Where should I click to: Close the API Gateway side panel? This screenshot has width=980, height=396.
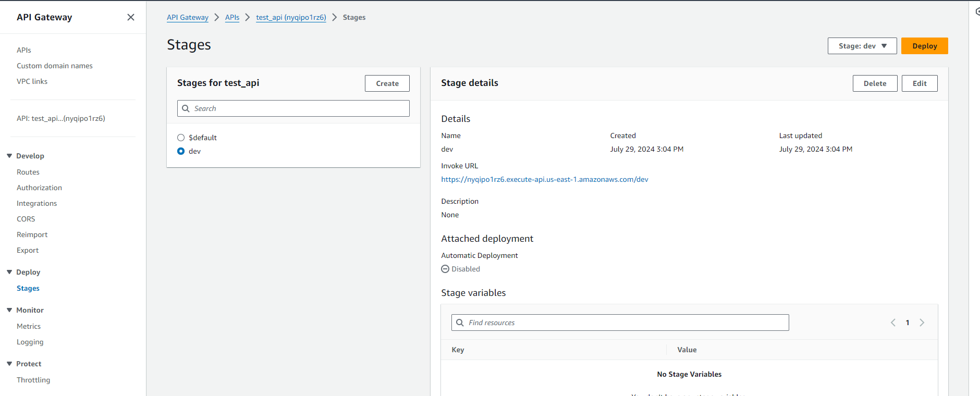tap(131, 17)
